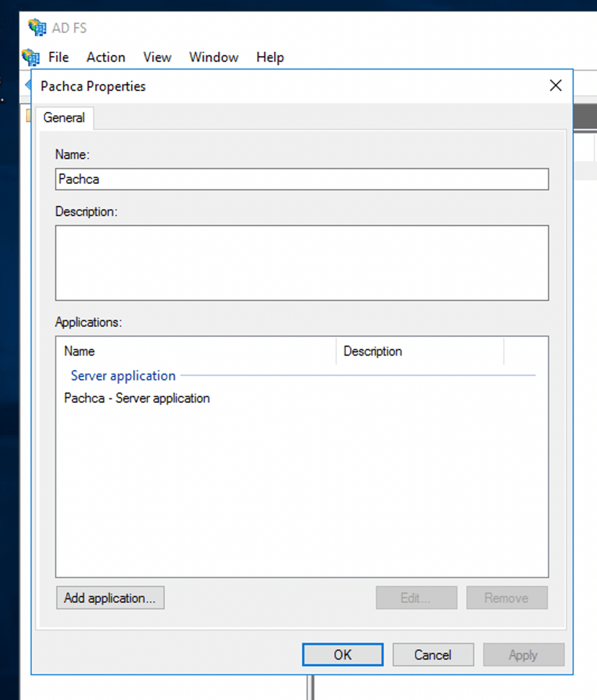Sort applications by the Name column header
Viewport: 597px width, 700px height.
(80, 351)
